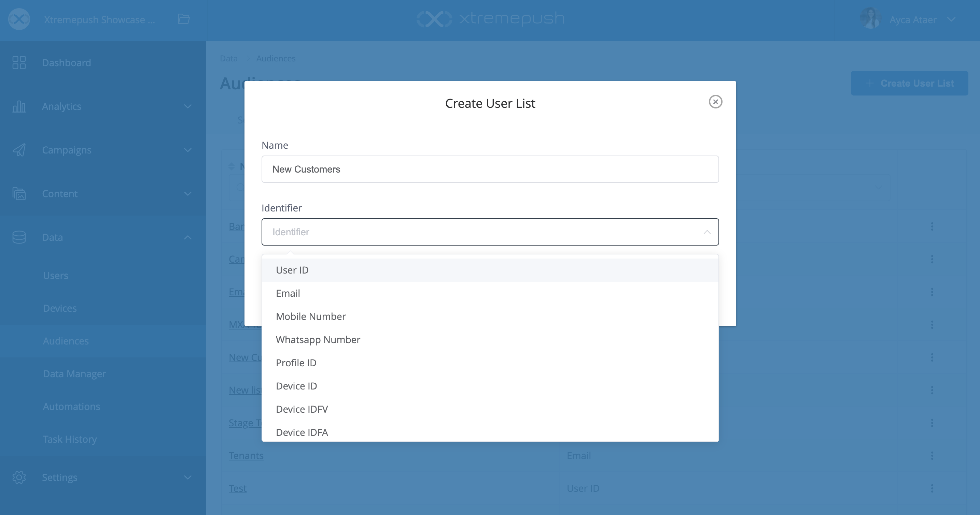Select Device IDFV from the list
Image resolution: width=980 pixels, height=515 pixels.
click(302, 409)
